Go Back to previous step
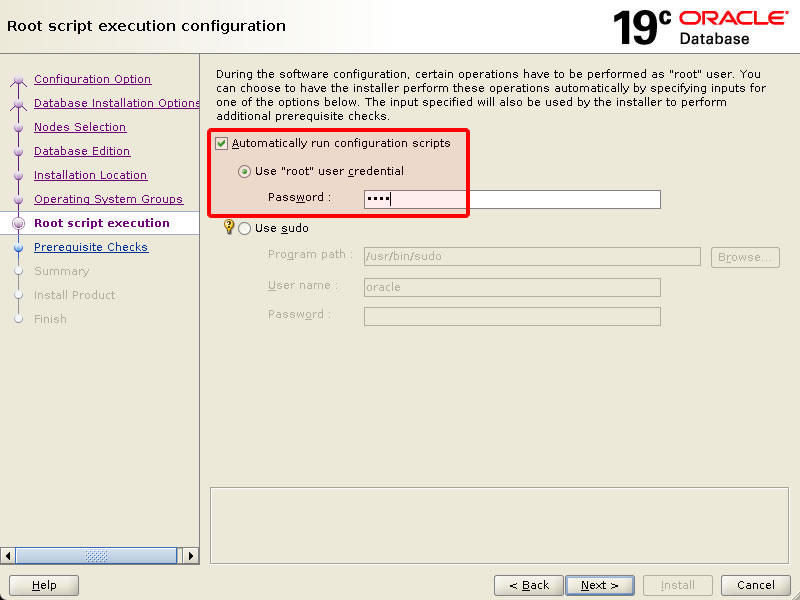 529,585
